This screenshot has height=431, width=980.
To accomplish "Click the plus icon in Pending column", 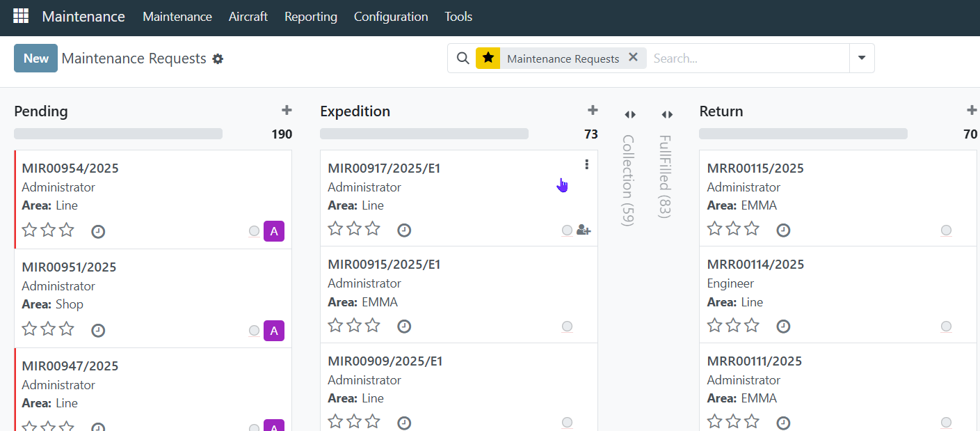I will pos(287,110).
